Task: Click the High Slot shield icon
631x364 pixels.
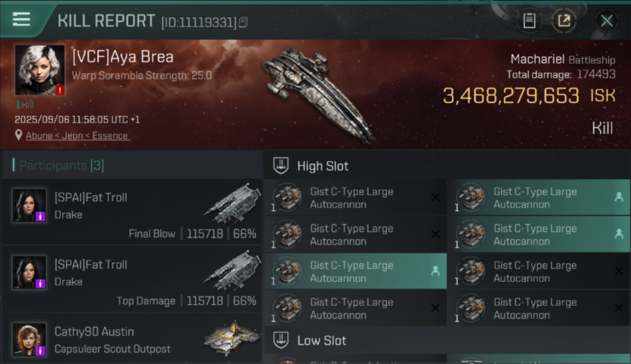Action: [281, 166]
